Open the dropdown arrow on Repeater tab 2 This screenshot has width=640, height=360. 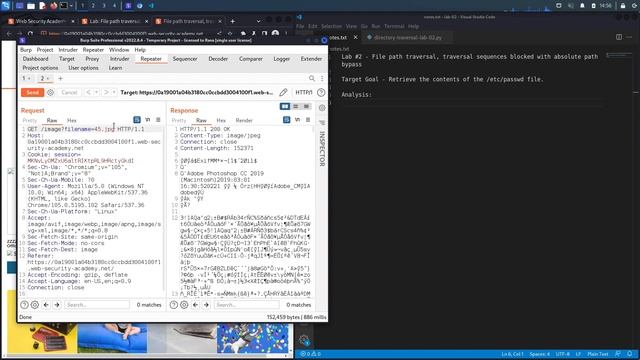click(x=48, y=78)
